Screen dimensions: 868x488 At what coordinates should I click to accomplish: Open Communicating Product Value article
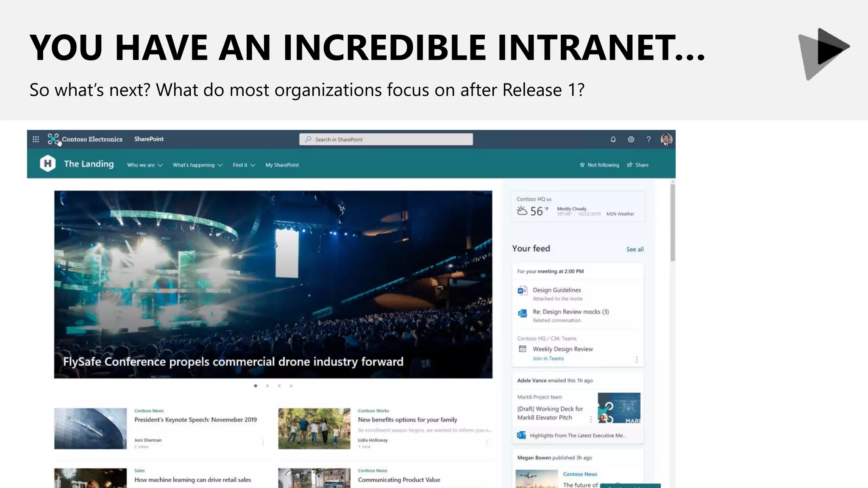(x=399, y=480)
